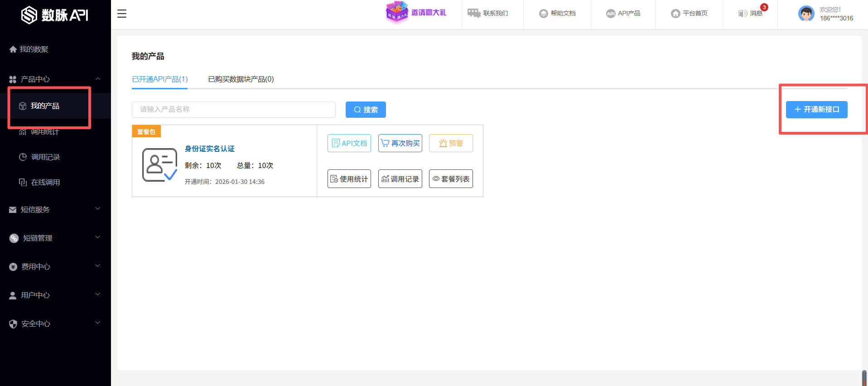Go to 平台首页 platform home
This screenshot has width=868, height=386.
click(689, 14)
